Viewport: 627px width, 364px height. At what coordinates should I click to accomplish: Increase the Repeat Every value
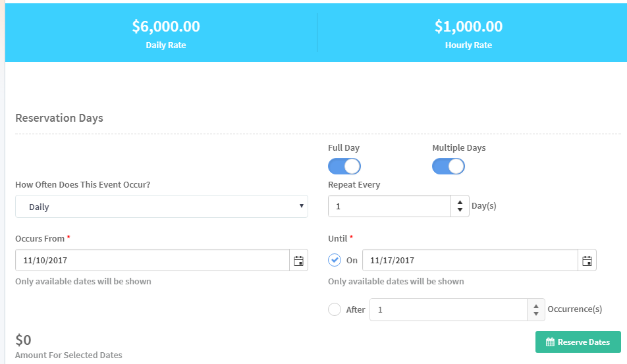460,202
